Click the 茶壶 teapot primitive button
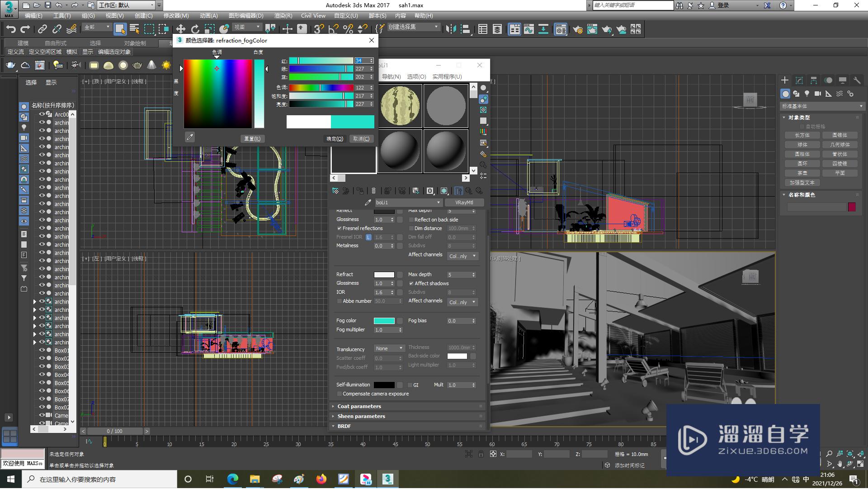The height and width of the screenshot is (489, 868). coord(802,174)
